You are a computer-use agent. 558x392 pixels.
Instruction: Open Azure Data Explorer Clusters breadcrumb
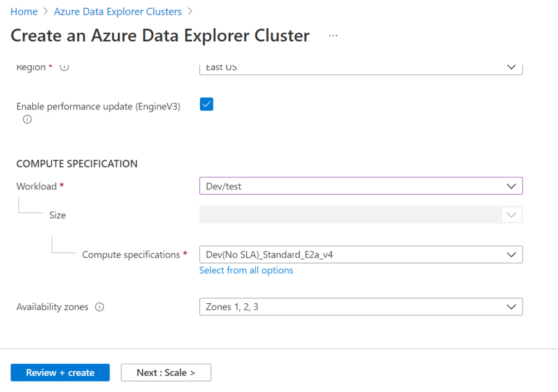coord(117,11)
